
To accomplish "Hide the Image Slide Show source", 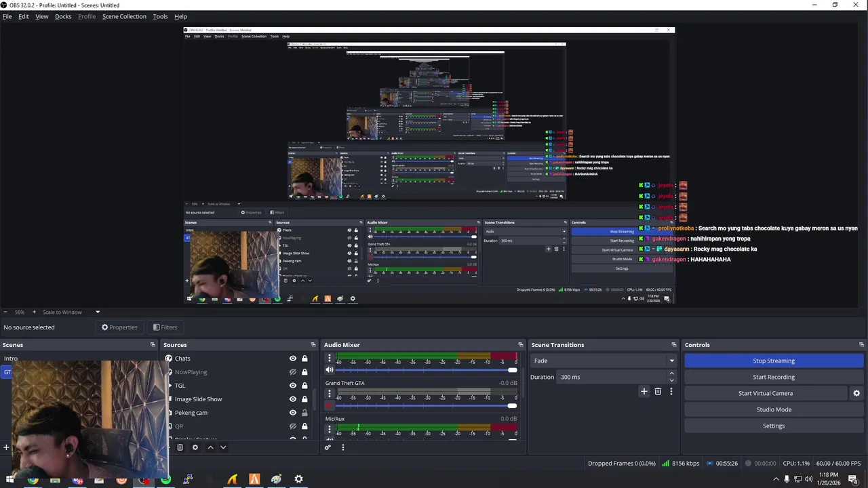I will click(293, 399).
